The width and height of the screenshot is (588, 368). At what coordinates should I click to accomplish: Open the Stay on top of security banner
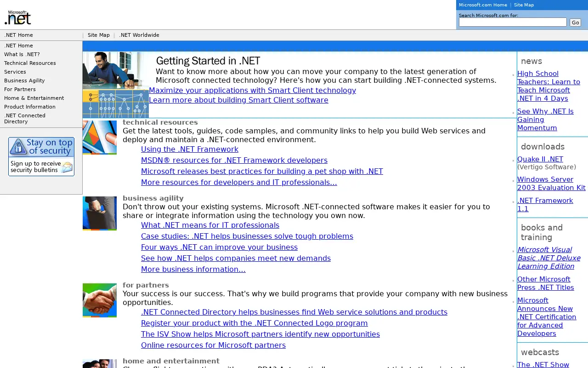41,156
